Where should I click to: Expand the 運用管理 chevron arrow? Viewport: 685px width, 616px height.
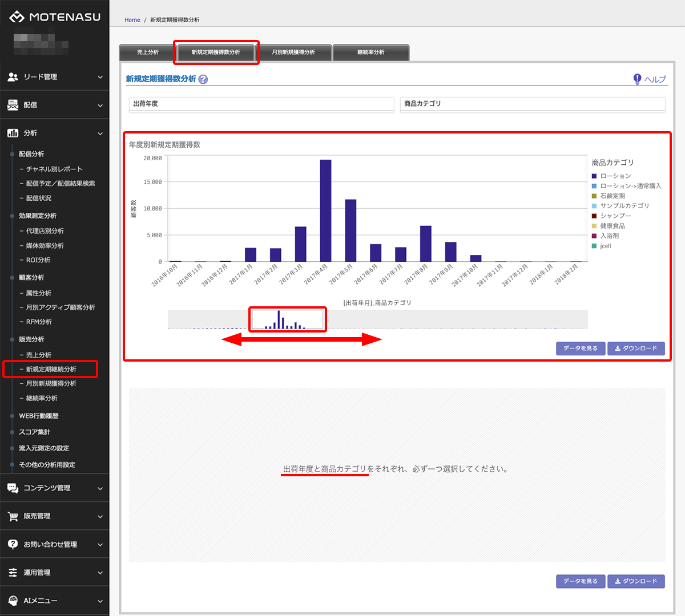[100, 573]
